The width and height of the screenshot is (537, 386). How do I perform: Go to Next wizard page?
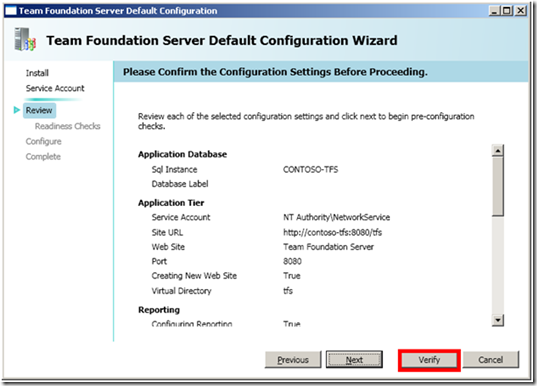click(354, 360)
